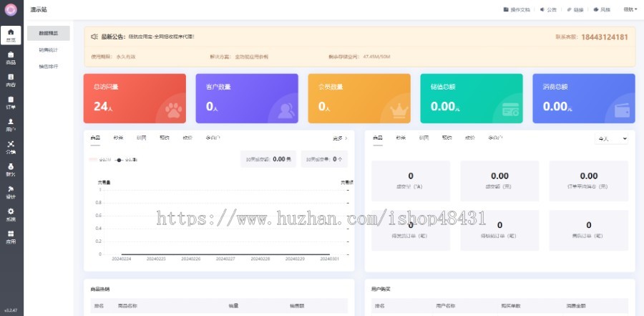Click the 订单平均消费 statistic tile
The width and height of the screenshot is (644, 316).
point(589,181)
